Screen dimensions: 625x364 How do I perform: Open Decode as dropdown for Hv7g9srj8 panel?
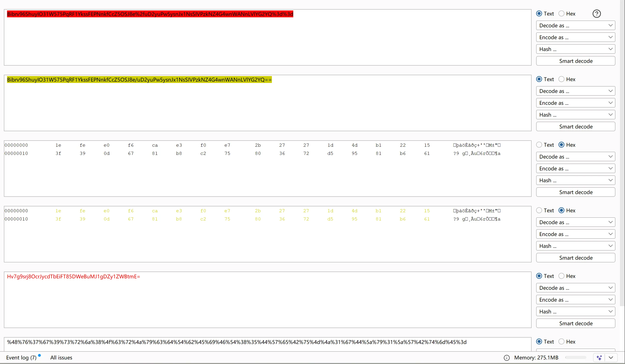click(x=575, y=288)
